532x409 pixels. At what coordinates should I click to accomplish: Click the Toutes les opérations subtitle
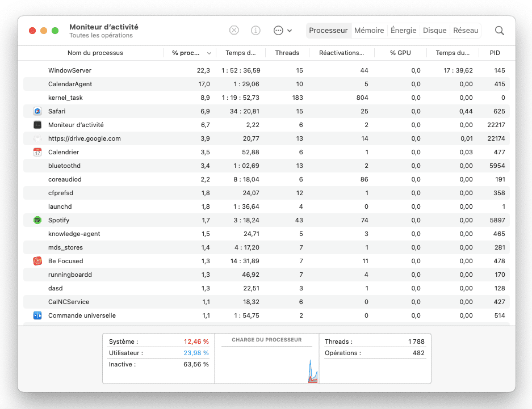point(101,35)
